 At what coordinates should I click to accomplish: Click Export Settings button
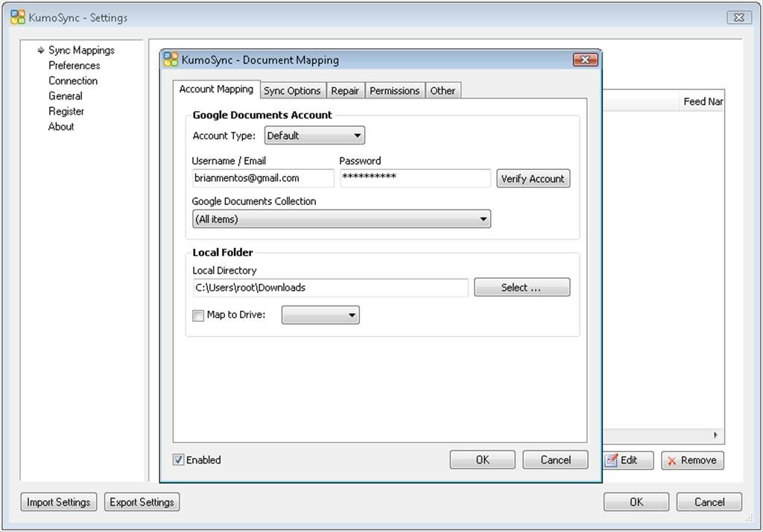pyautogui.click(x=142, y=501)
